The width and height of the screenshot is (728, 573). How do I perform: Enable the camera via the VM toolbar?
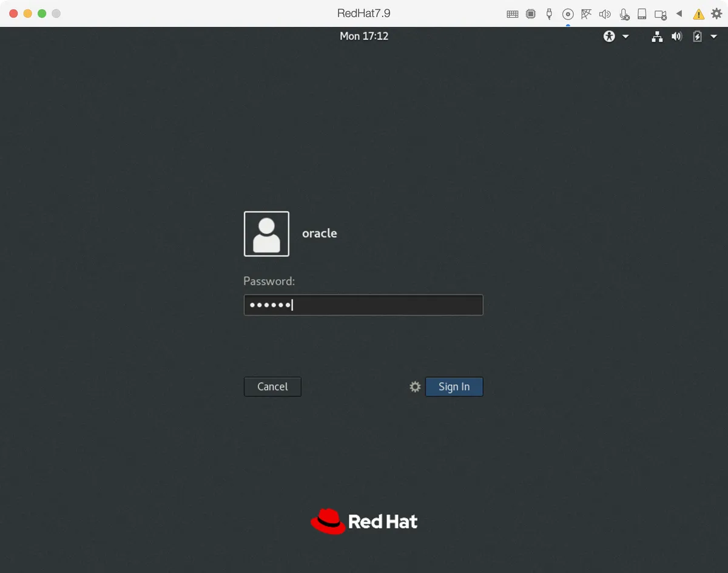660,13
